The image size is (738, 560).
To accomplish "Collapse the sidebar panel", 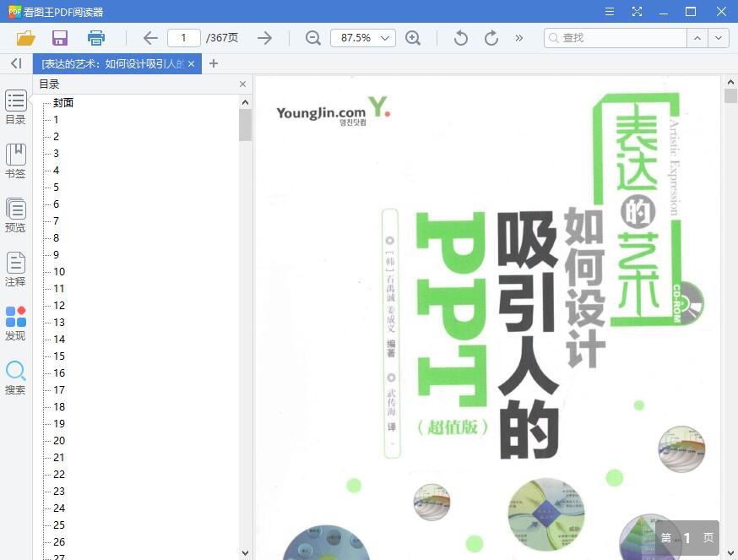I will click(17, 63).
